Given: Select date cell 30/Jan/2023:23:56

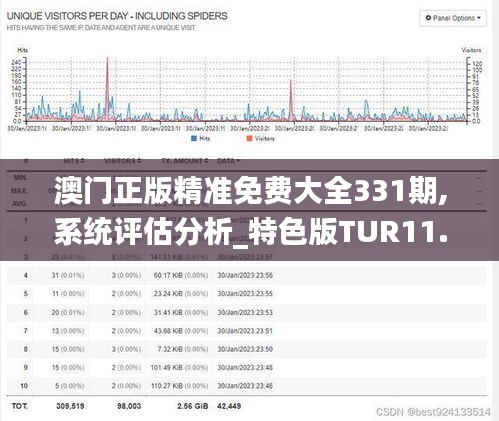Looking at the screenshot, I should 245,275.
